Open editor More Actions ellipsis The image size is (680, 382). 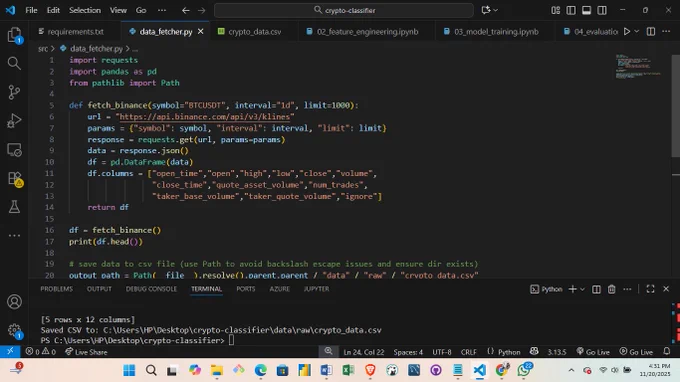666,31
